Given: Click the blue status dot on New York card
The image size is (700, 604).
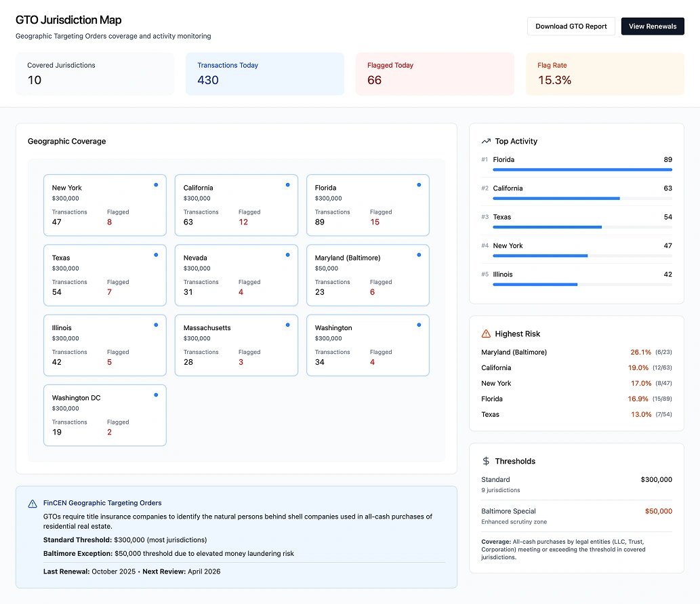Looking at the screenshot, I should (156, 184).
